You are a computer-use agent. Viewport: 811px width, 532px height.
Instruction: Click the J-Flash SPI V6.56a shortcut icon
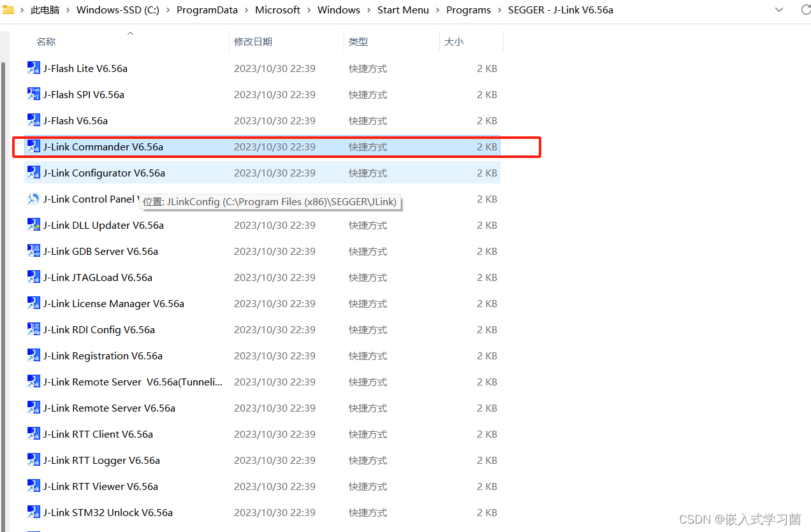click(x=34, y=94)
